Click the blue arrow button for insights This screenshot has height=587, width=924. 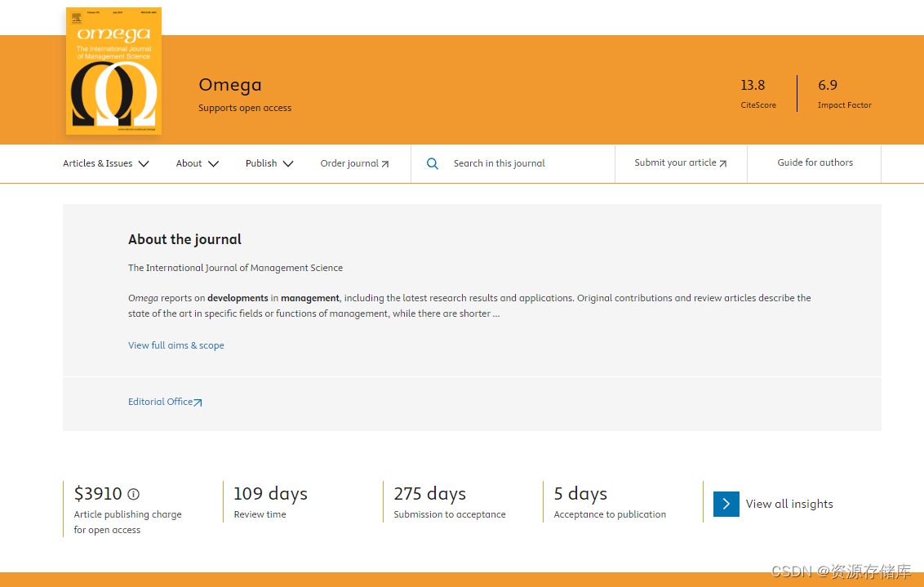(726, 504)
